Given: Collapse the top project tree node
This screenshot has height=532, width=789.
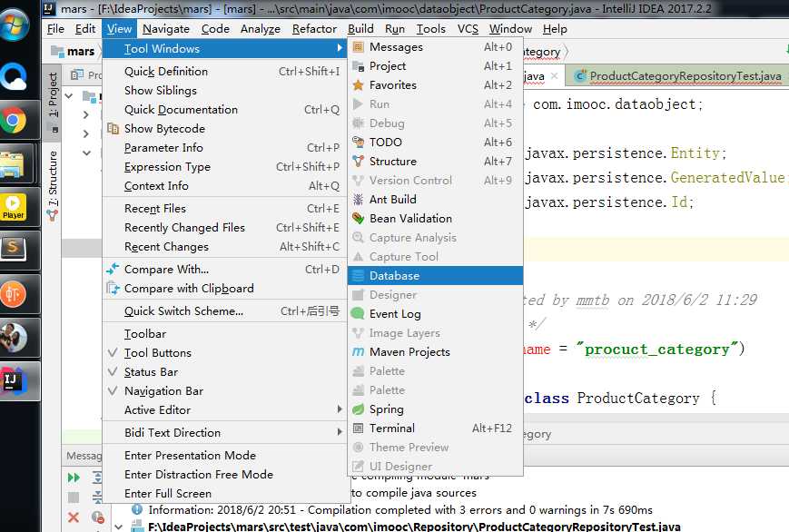Looking at the screenshot, I should click(x=69, y=95).
